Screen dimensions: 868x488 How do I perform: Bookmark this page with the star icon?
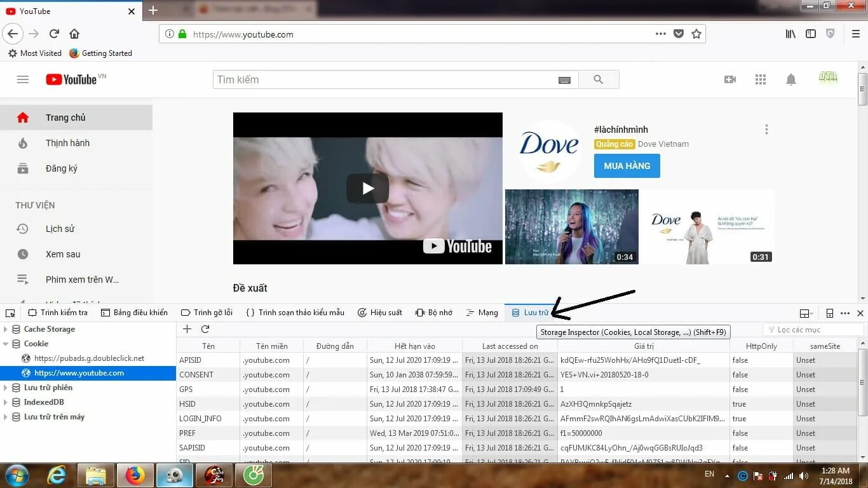coord(696,34)
